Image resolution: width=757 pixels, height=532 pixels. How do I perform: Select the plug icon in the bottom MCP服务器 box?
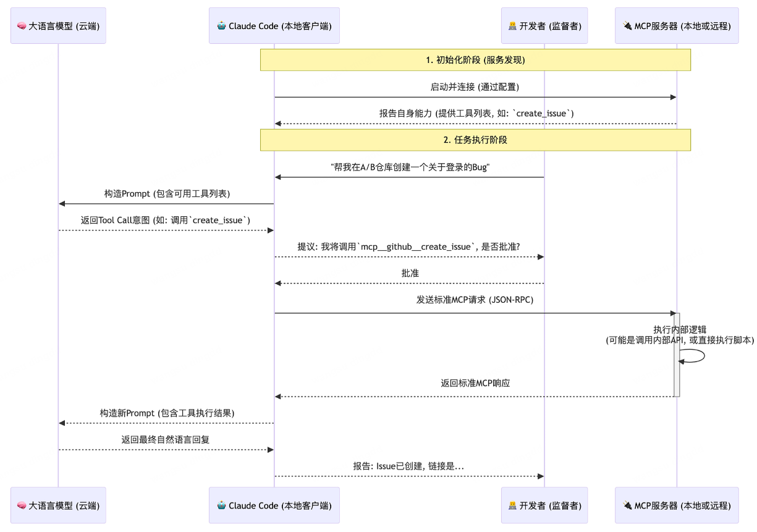627,505
